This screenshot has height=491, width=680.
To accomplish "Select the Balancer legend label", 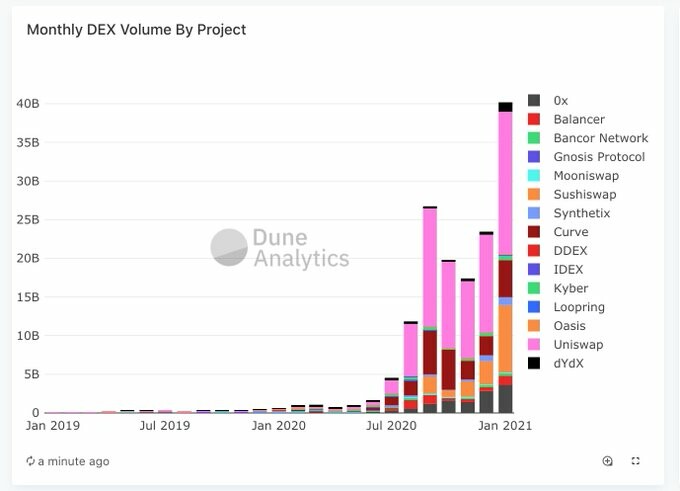I will [579, 119].
